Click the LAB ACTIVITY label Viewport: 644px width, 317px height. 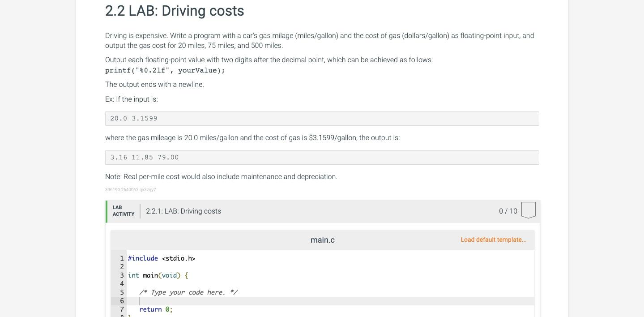pyautogui.click(x=123, y=210)
